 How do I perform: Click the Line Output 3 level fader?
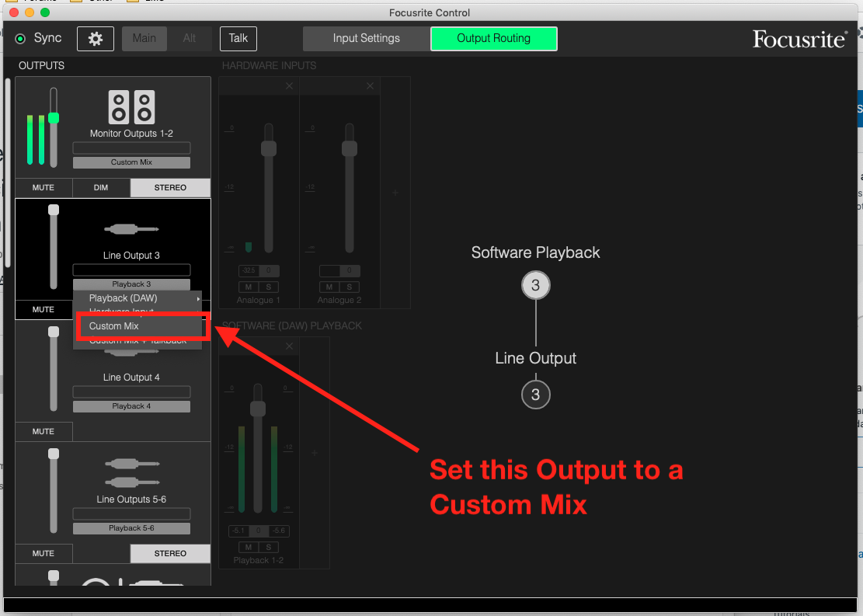point(54,210)
